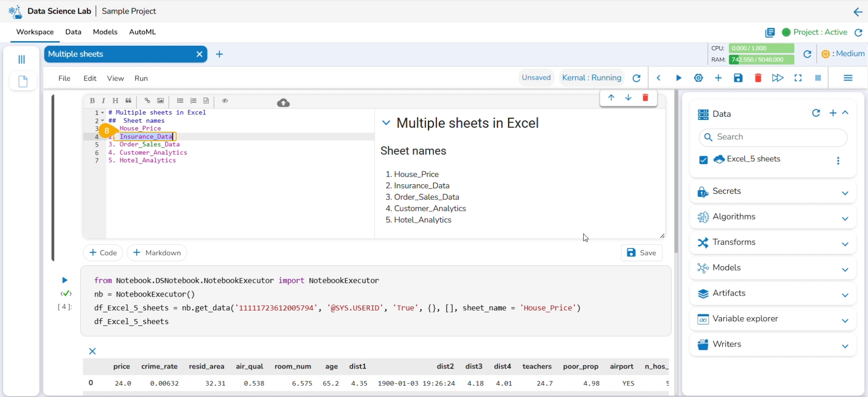This screenshot has height=397, width=868.
Task: Collapse the Multiple sheets in Excel heading
Action: [386, 123]
